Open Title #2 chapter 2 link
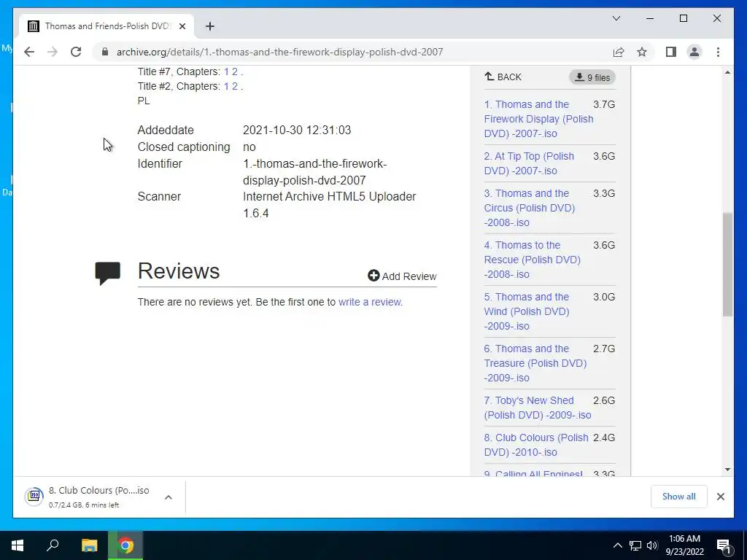 pyautogui.click(x=234, y=86)
